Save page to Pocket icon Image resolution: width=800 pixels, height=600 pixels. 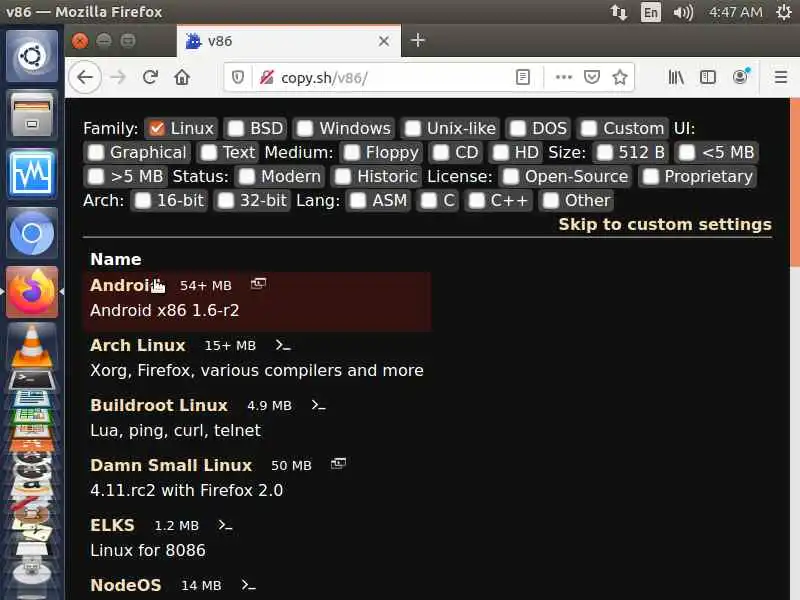click(x=592, y=78)
